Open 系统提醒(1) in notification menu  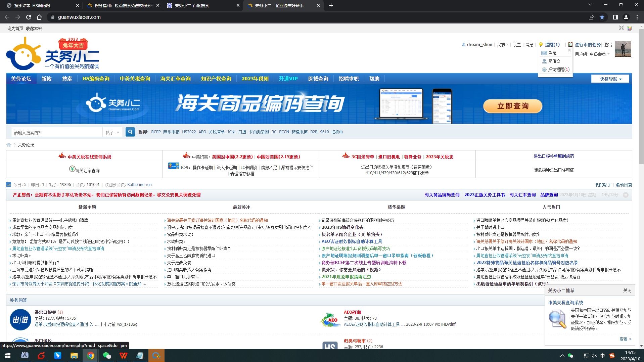click(x=556, y=70)
